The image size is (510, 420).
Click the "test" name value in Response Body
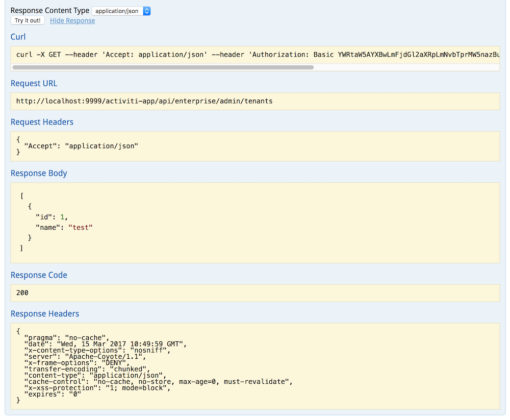coord(81,227)
